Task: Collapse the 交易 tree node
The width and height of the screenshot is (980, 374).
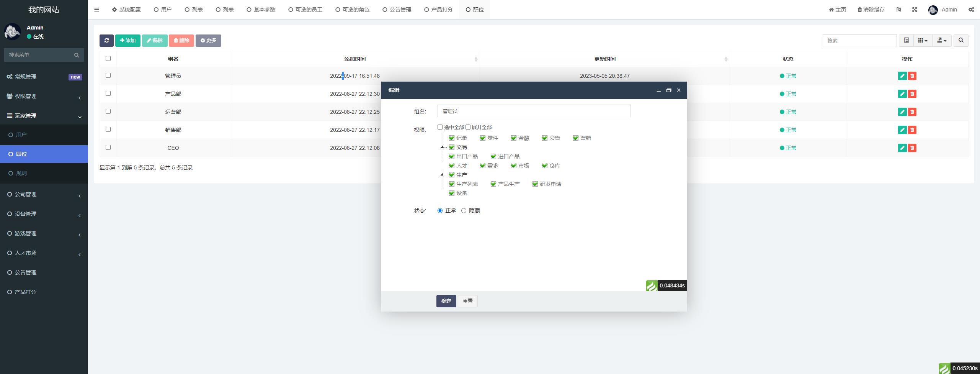Action: 442,147
